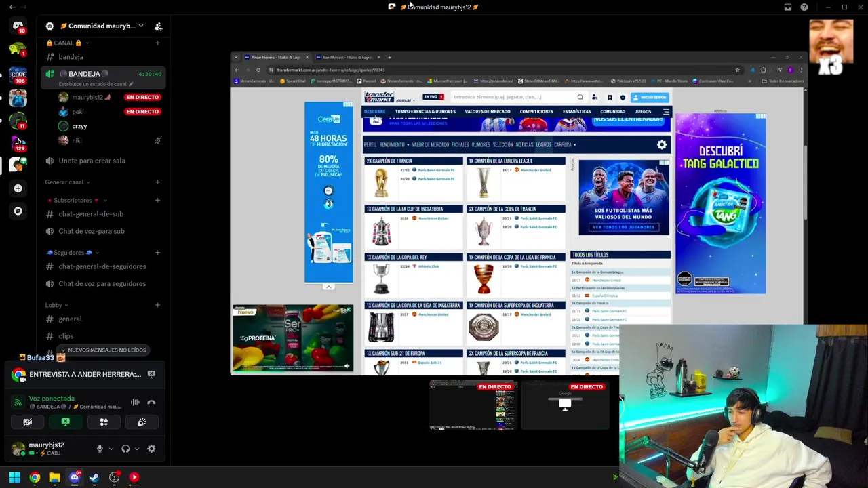Click Chrome address bar URL
This screenshot has width=868, height=488.
pos(331,70)
